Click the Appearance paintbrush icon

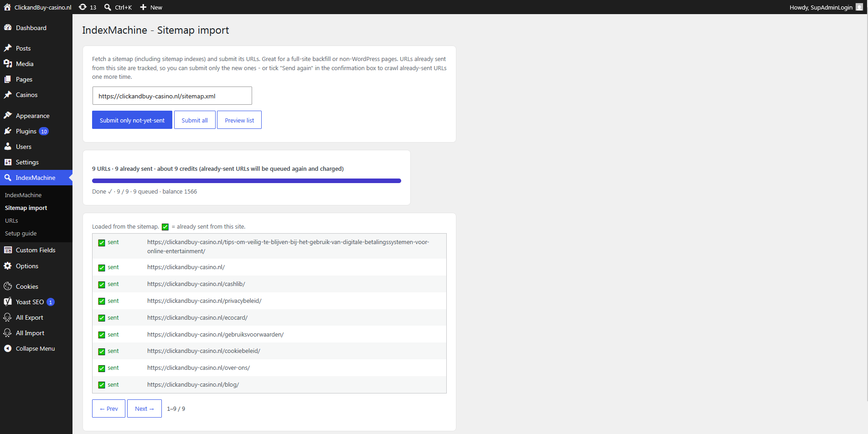(8, 116)
